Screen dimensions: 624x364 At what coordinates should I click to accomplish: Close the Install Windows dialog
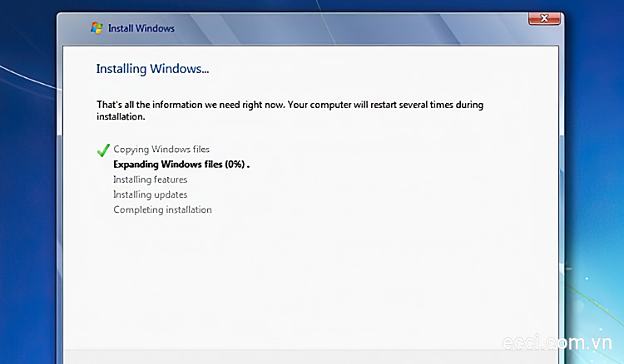[544, 18]
